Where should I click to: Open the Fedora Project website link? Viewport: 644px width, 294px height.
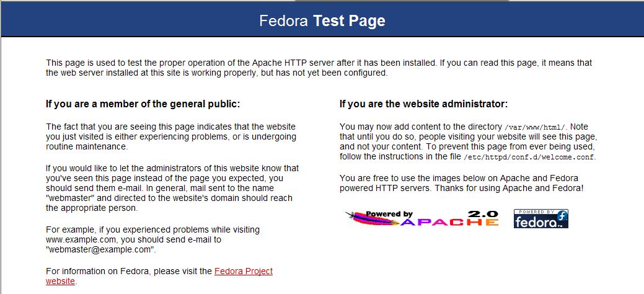click(243, 271)
